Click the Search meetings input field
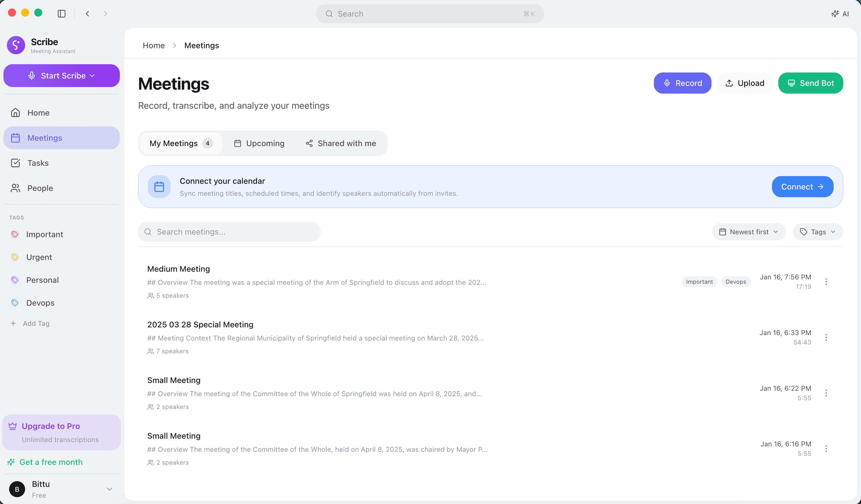 [x=229, y=232]
